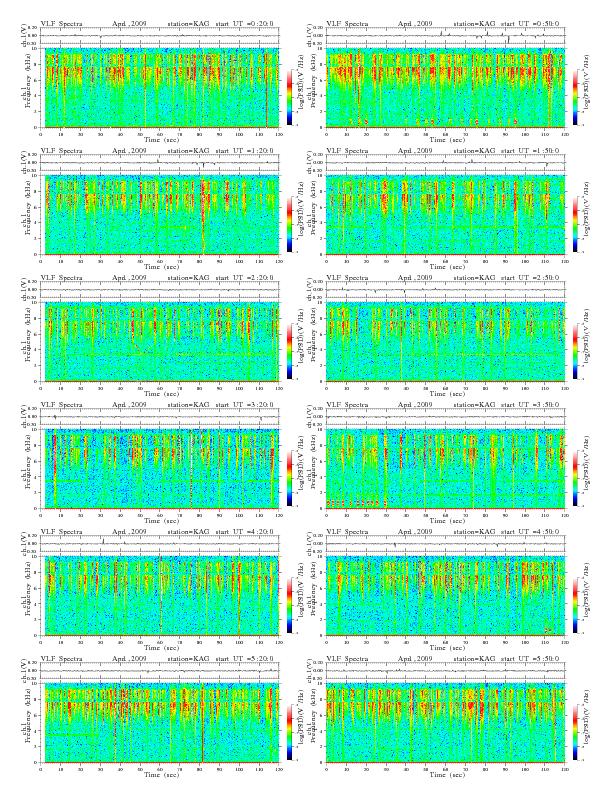Click the PSD color bar of UT 4:20:0 plot
Screen dimensions: 612x792
(289, 605)
